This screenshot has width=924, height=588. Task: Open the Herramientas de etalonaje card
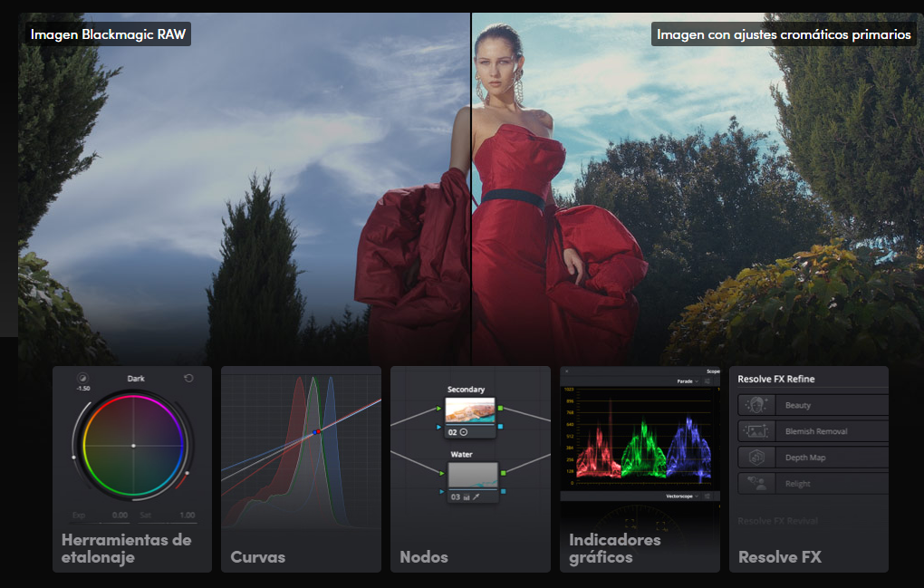pyautogui.click(x=132, y=469)
